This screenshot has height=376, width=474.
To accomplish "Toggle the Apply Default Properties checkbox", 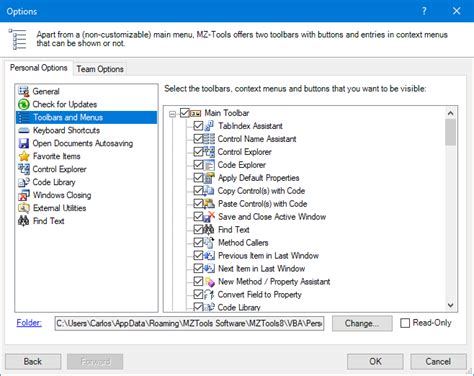I will tap(198, 178).
